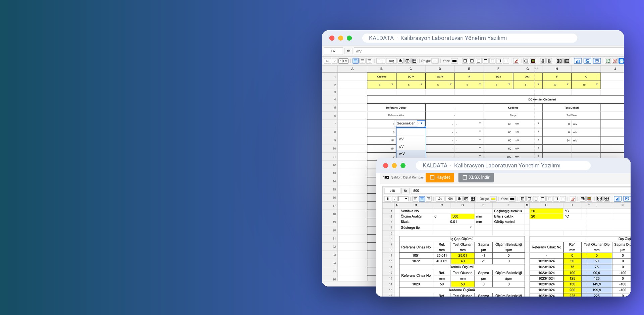Select nV from the Seçenekler list
Screen dimensions: 644x315
pyautogui.click(x=411, y=139)
